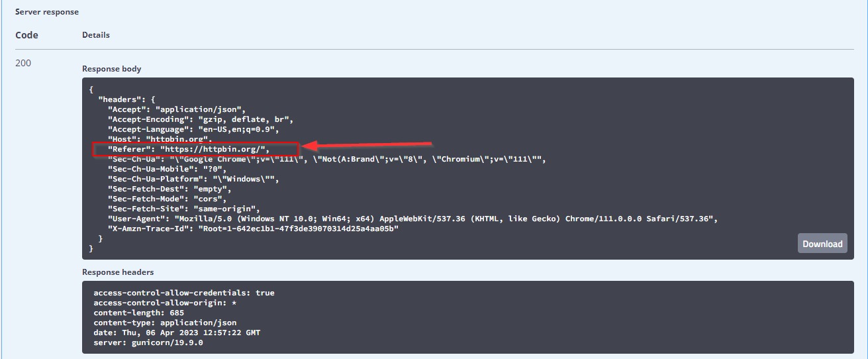The height and width of the screenshot is (359, 868).
Task: Select content-type: application/json response header
Action: tap(165, 323)
